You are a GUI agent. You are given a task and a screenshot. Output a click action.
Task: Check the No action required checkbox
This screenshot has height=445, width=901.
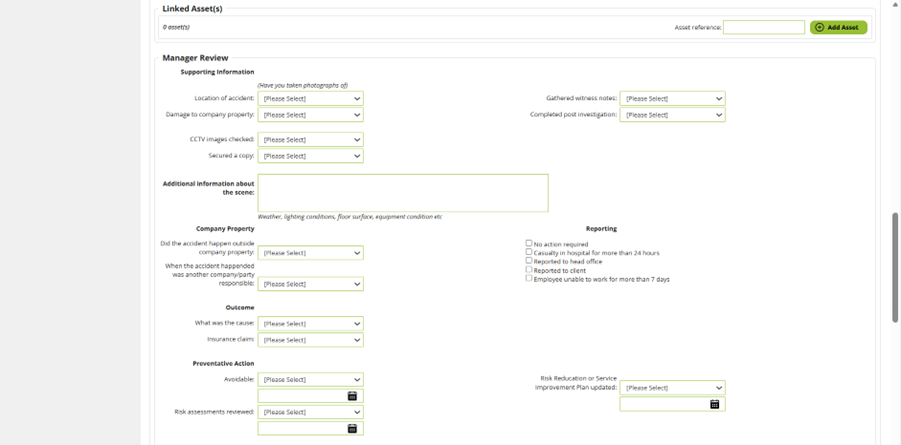click(529, 243)
